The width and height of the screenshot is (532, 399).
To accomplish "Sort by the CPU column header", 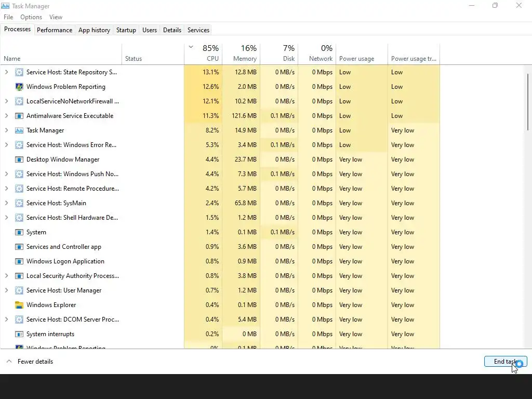I will tap(203, 54).
